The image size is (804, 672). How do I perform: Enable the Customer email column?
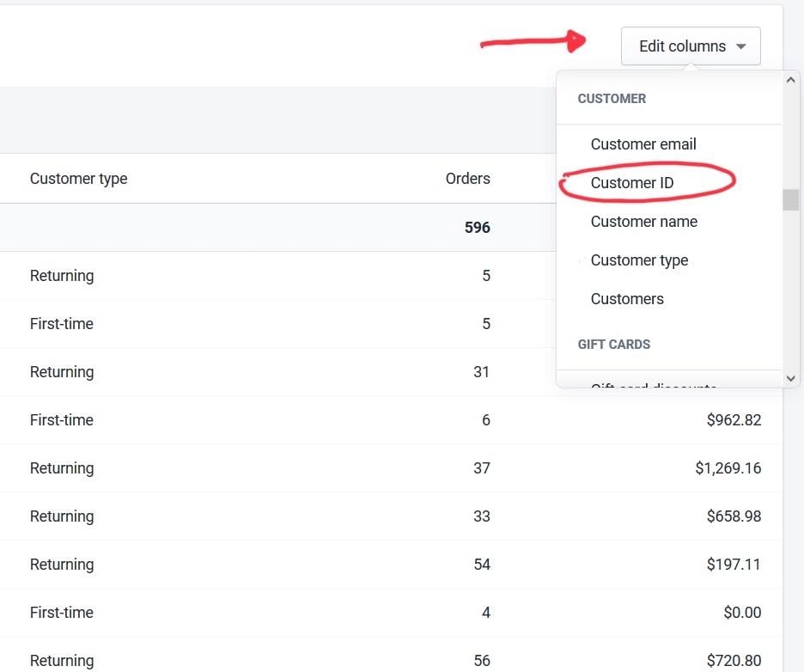click(643, 144)
